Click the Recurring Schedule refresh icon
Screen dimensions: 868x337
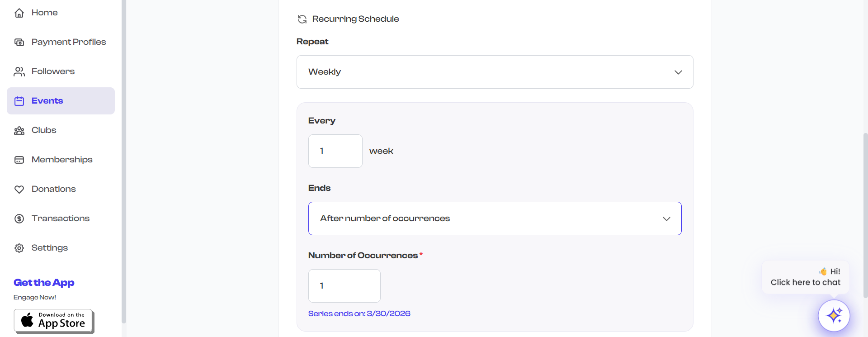tap(302, 19)
